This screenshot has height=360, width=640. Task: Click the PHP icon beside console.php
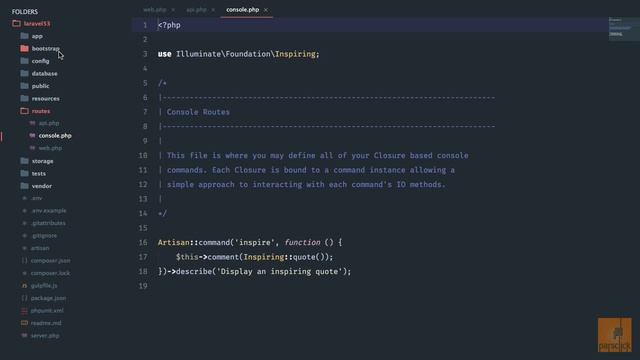pyautogui.click(x=32, y=136)
